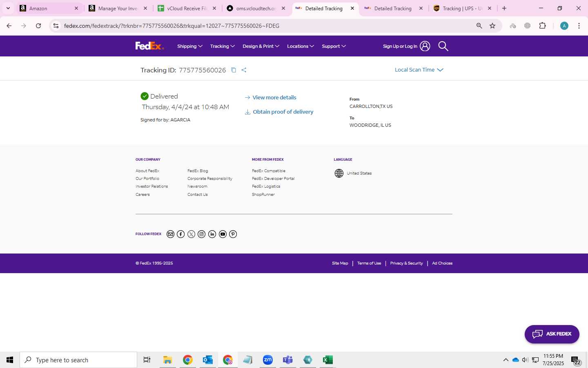This screenshot has width=588, height=368.
Task: Select United States language link
Action: [x=359, y=173]
